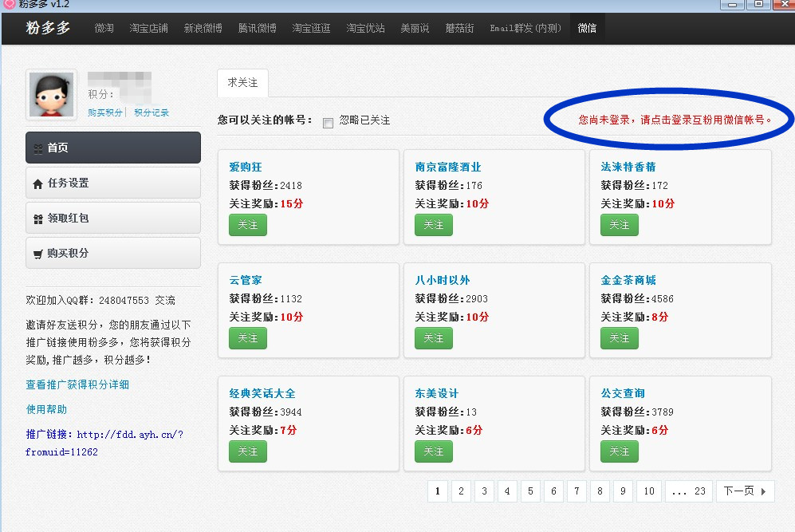Follow the 云管家 account
The height and width of the screenshot is (532, 795).
click(x=248, y=338)
